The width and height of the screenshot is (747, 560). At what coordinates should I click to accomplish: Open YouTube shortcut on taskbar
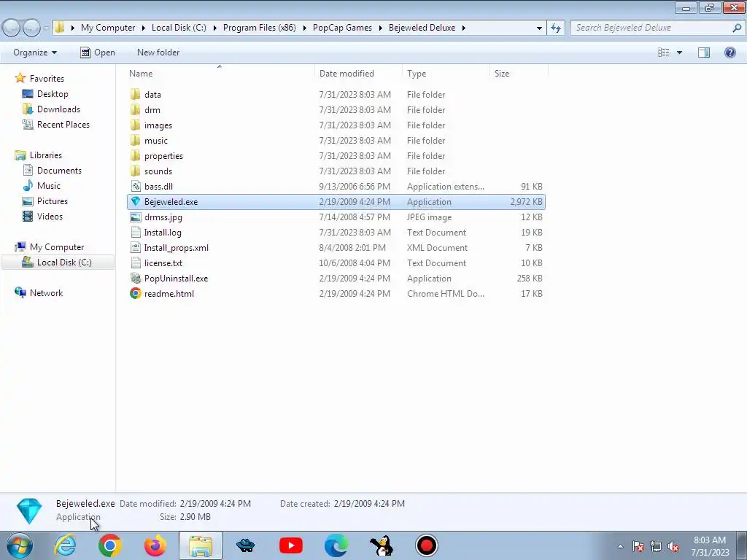click(x=290, y=545)
